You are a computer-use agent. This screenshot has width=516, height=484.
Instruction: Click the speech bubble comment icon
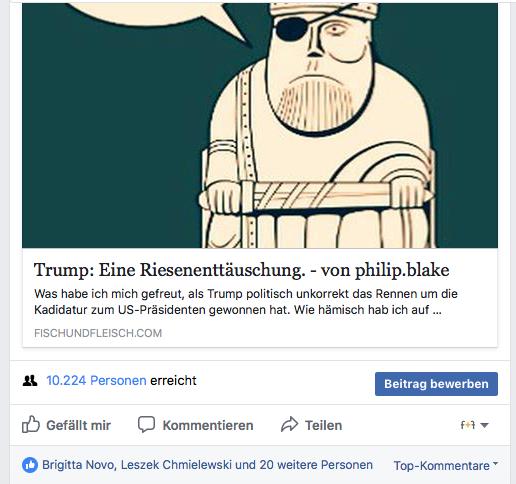146,424
